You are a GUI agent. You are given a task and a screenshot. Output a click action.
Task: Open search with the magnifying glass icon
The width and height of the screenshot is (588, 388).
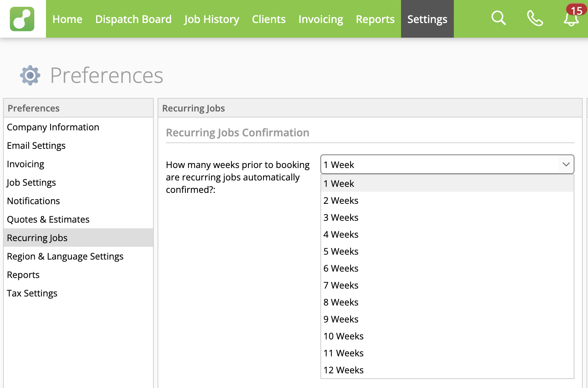(x=498, y=18)
